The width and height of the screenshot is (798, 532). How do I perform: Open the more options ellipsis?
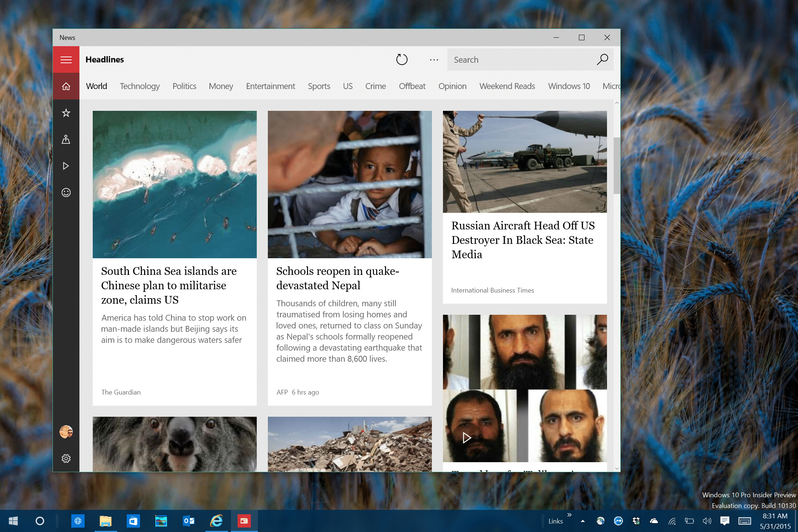434,59
